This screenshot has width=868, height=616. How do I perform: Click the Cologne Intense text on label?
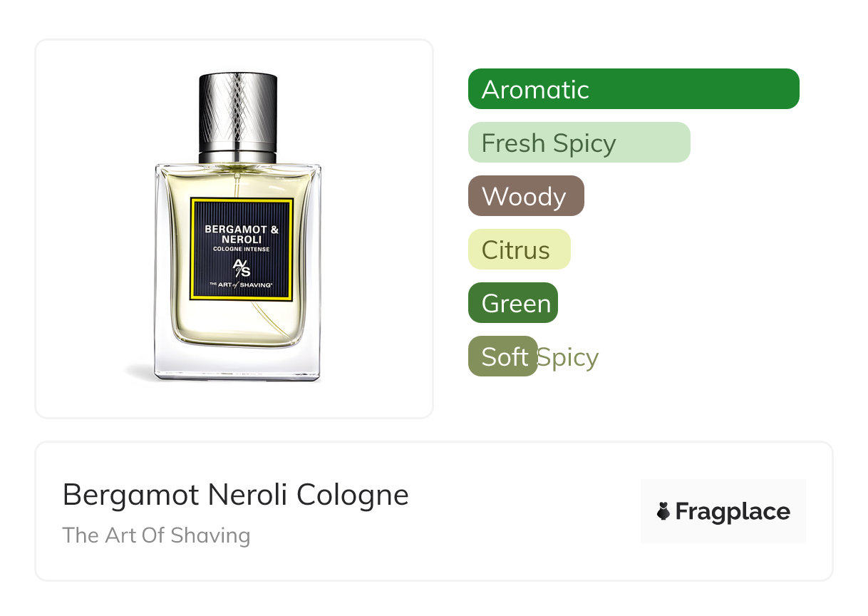coord(242,250)
